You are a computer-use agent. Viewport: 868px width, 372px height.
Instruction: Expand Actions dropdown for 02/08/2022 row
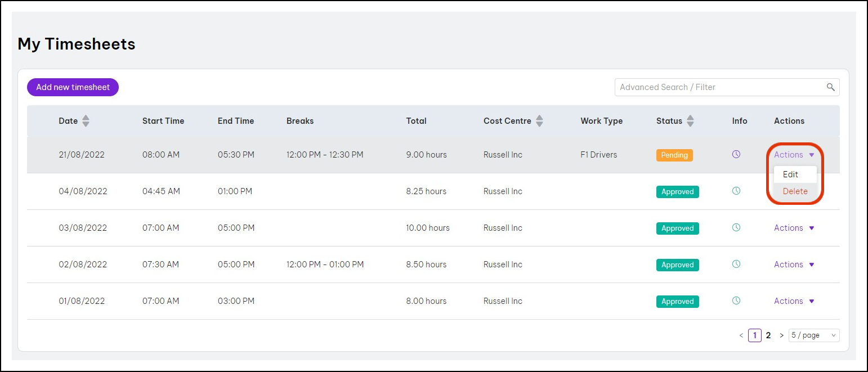coord(794,265)
